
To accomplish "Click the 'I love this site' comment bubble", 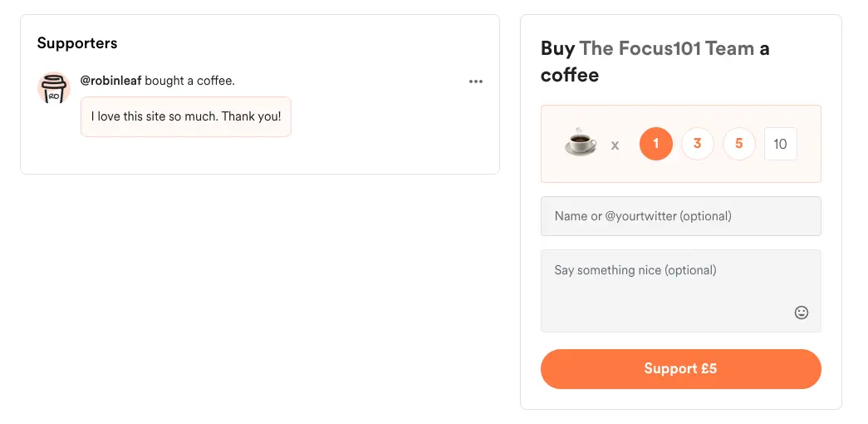I will [x=185, y=116].
